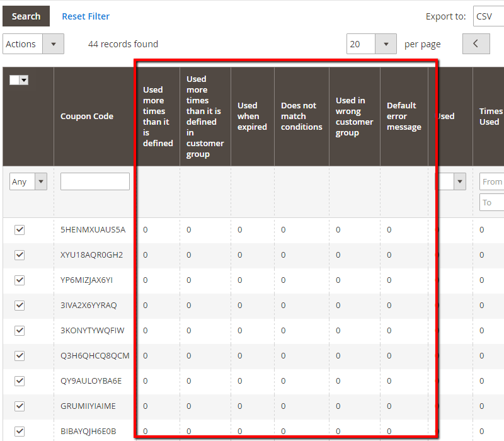
Task: Click the Times Used From input
Action: pyautogui.click(x=492, y=181)
